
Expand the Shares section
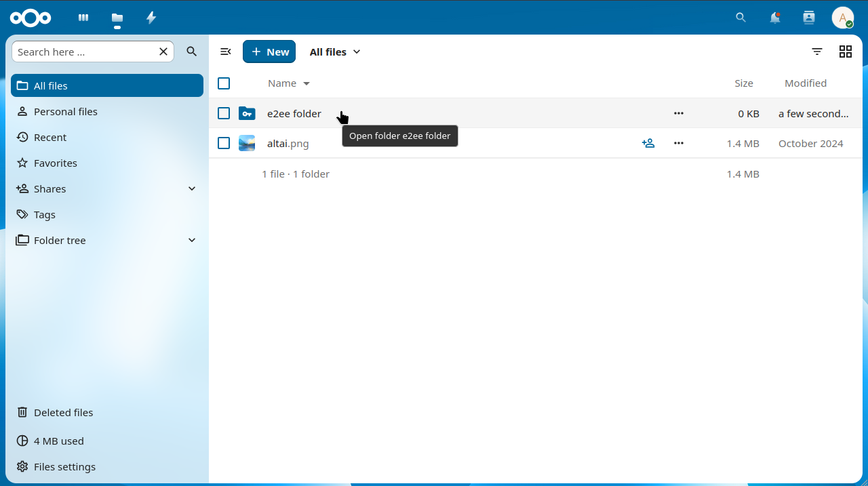192,188
